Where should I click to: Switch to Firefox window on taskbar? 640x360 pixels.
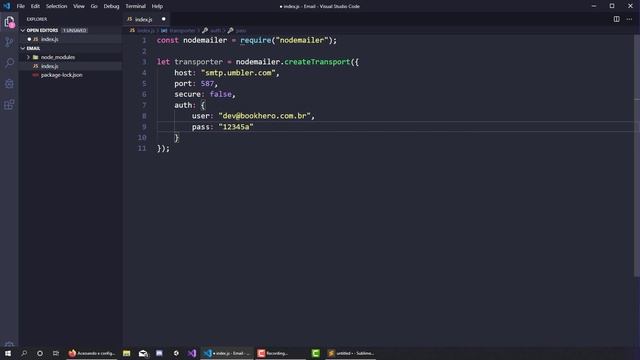(92, 353)
